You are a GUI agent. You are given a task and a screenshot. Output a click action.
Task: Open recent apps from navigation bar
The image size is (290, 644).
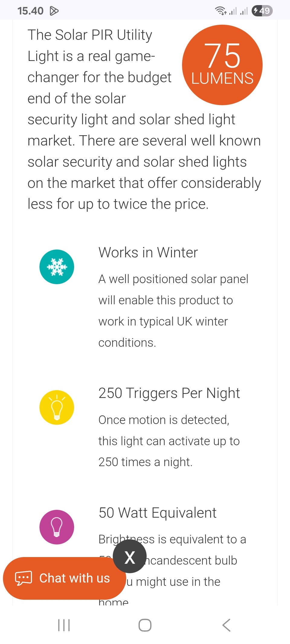point(64,625)
